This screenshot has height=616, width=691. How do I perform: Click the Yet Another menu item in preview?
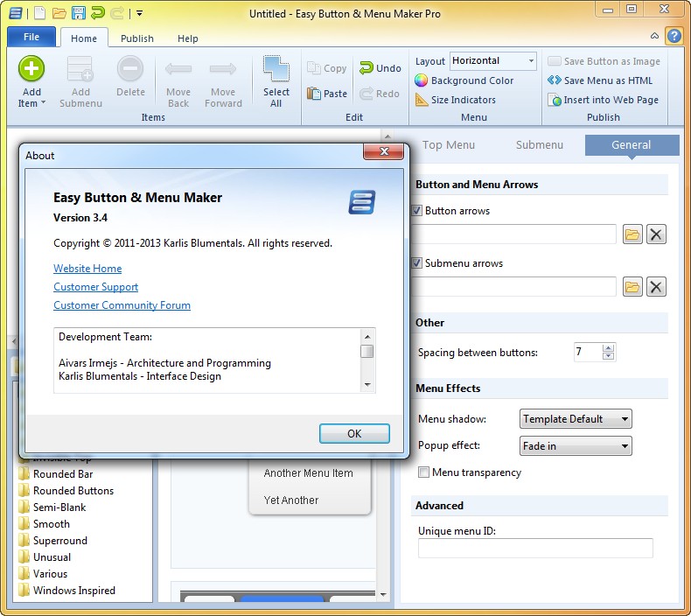[291, 500]
